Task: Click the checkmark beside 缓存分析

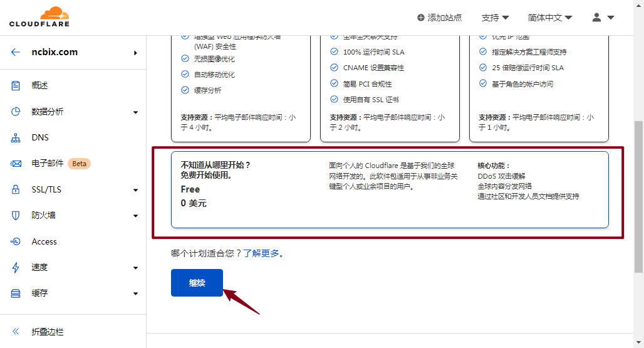Action: coord(185,90)
